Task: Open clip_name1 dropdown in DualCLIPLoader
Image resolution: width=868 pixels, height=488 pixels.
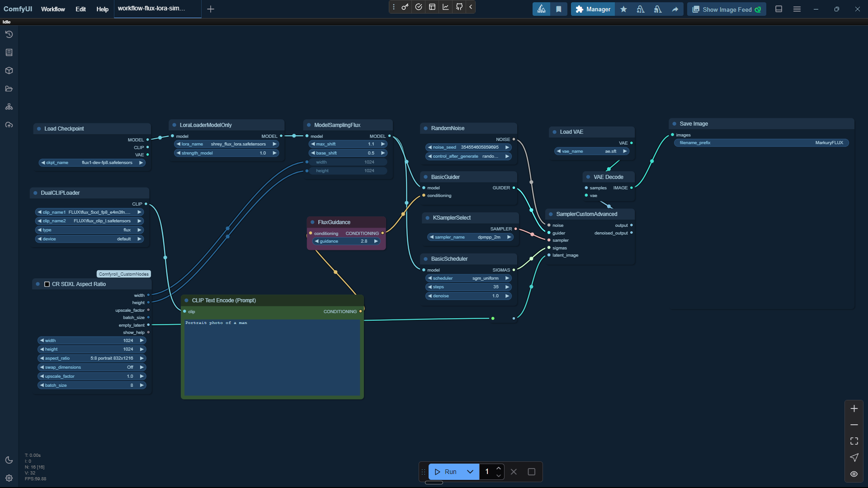Action: click(x=90, y=212)
